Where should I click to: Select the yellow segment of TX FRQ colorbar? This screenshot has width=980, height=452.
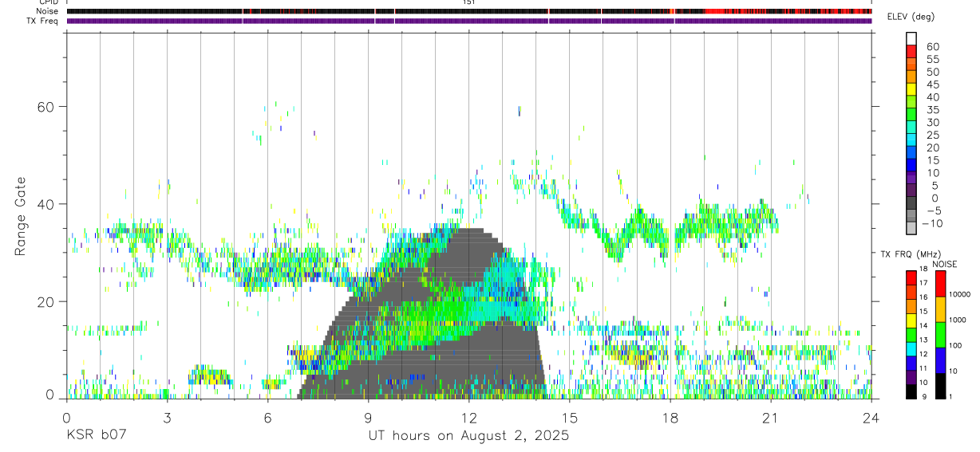[911, 320]
